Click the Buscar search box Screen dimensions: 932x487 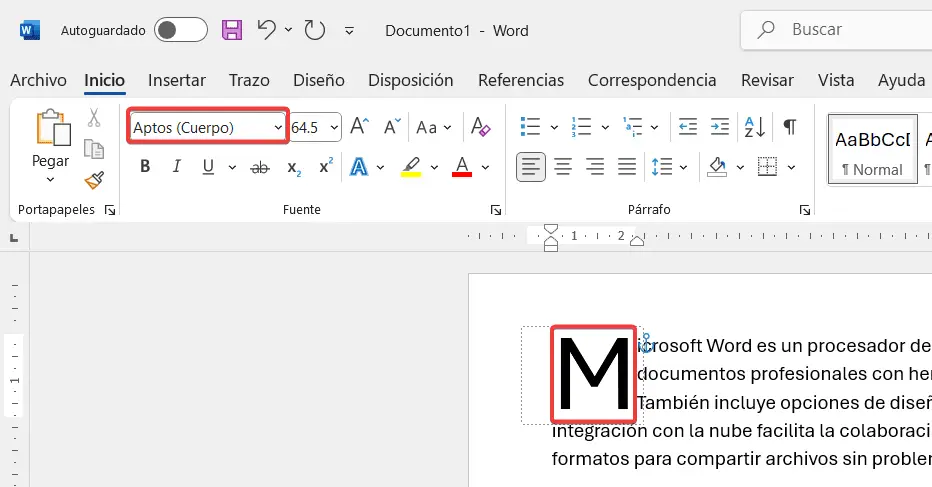[837, 29]
